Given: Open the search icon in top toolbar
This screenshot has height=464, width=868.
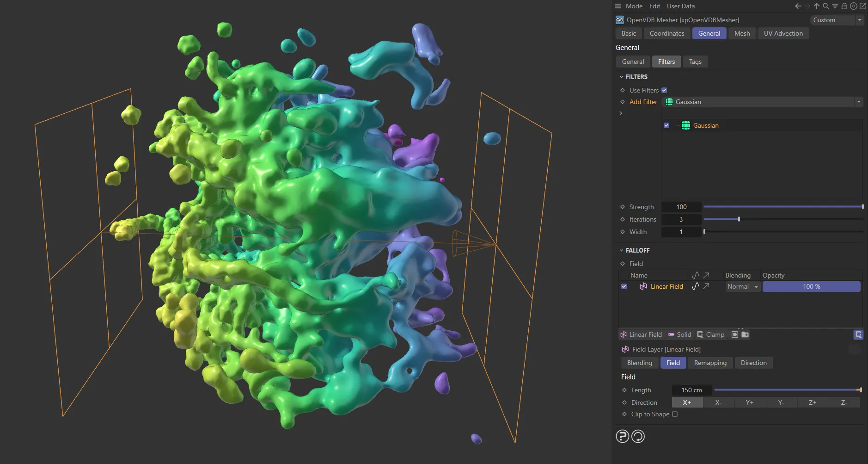Looking at the screenshot, I should (x=825, y=6).
